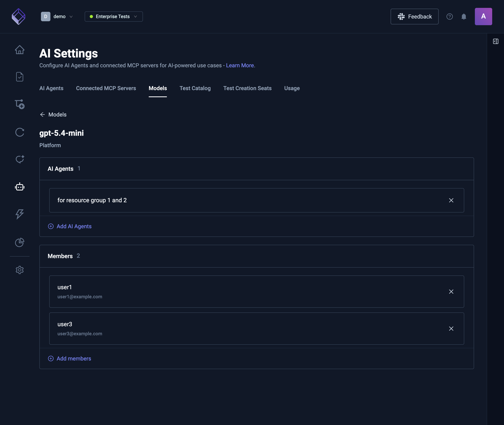Remove member user1

451,292
